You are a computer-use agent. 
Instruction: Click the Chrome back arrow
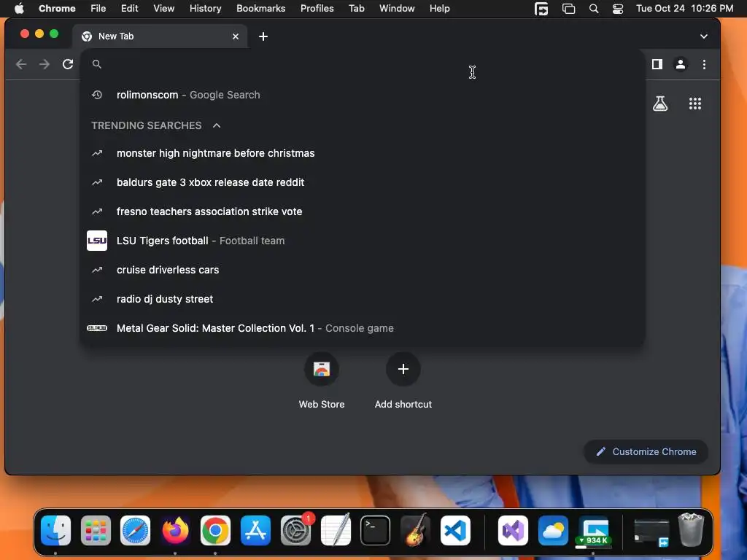[21, 64]
